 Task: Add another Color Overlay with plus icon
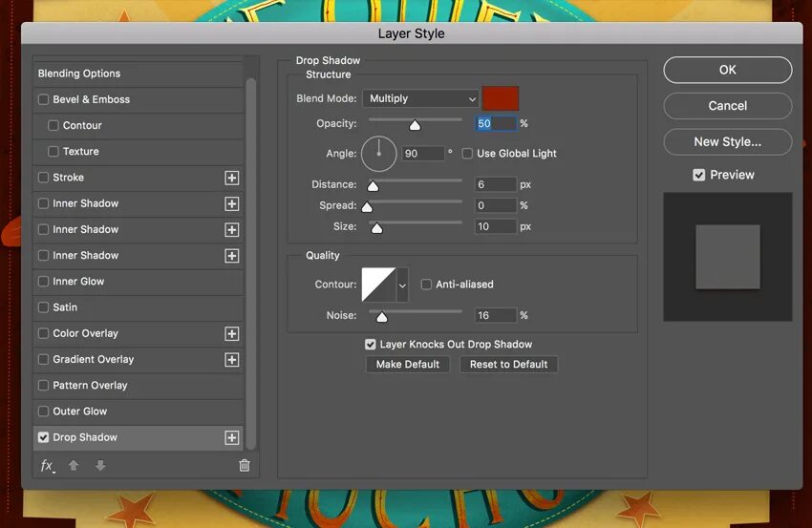pyautogui.click(x=231, y=334)
